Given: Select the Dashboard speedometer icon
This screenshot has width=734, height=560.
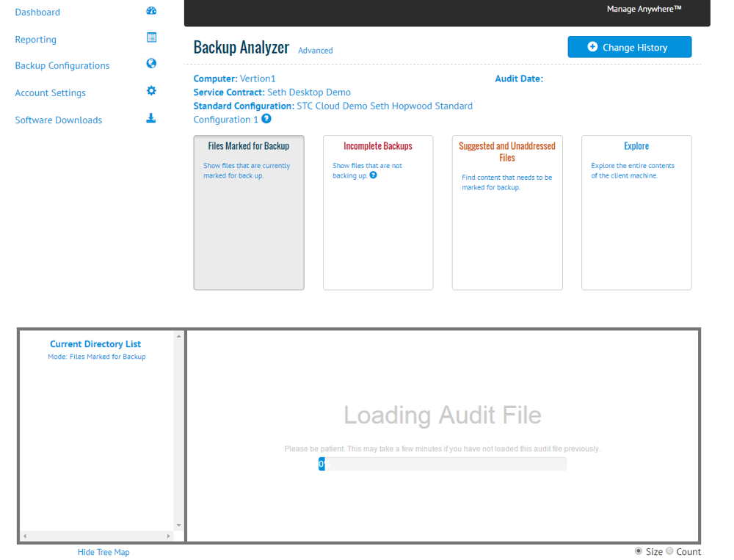Looking at the screenshot, I should (150, 10).
